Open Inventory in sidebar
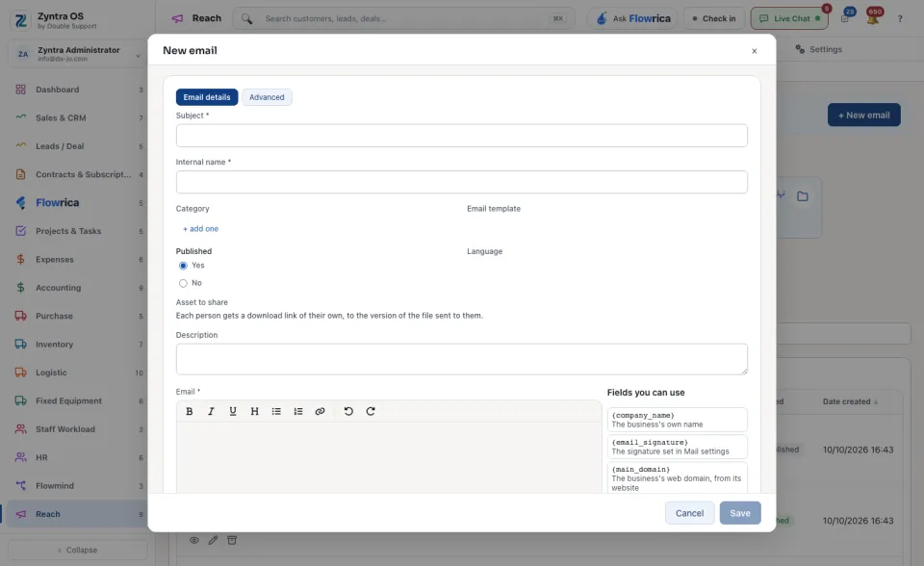The image size is (924, 566). (78, 345)
